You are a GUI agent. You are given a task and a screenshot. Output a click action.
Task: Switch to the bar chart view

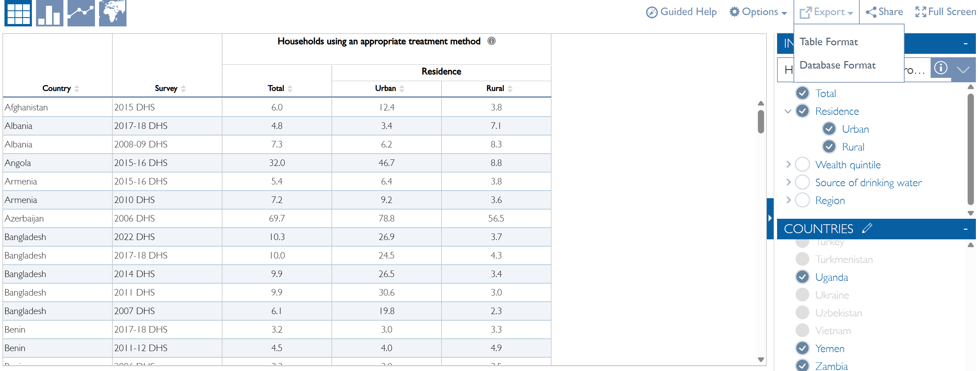49,13
